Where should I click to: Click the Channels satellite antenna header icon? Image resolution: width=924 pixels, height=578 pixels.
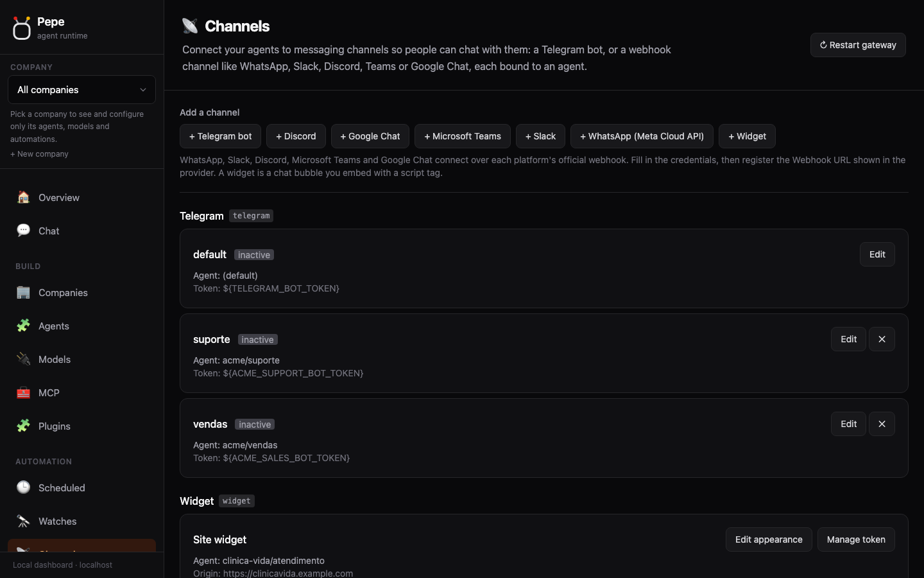(190, 26)
